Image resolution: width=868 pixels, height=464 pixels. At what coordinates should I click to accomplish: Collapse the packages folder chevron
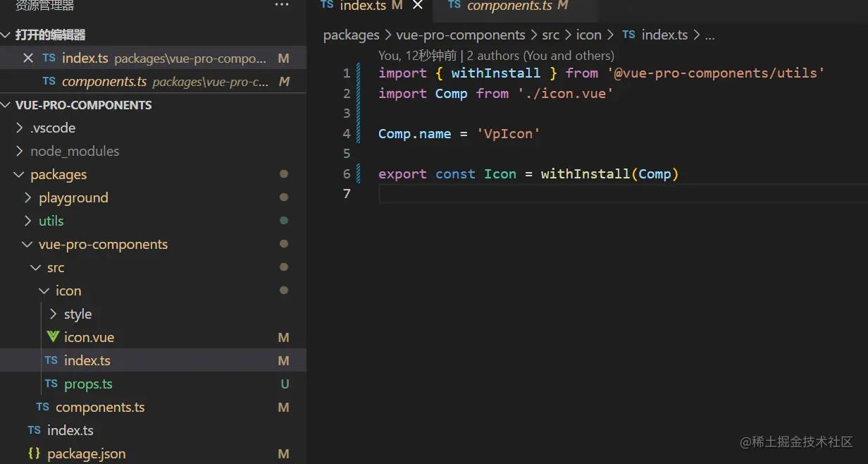tap(20, 175)
